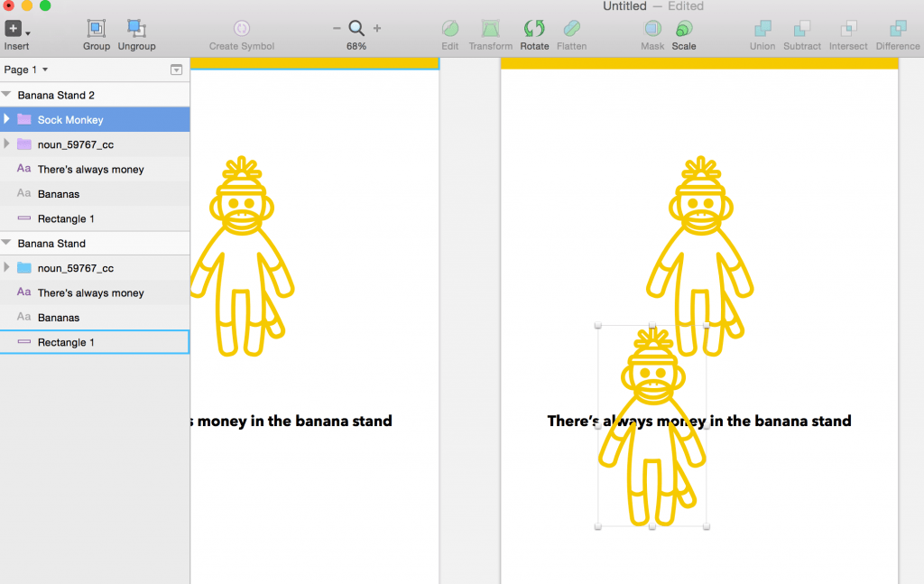Collapse the Banana Stand 2 artboard
This screenshot has width=924, height=584.
[7, 95]
